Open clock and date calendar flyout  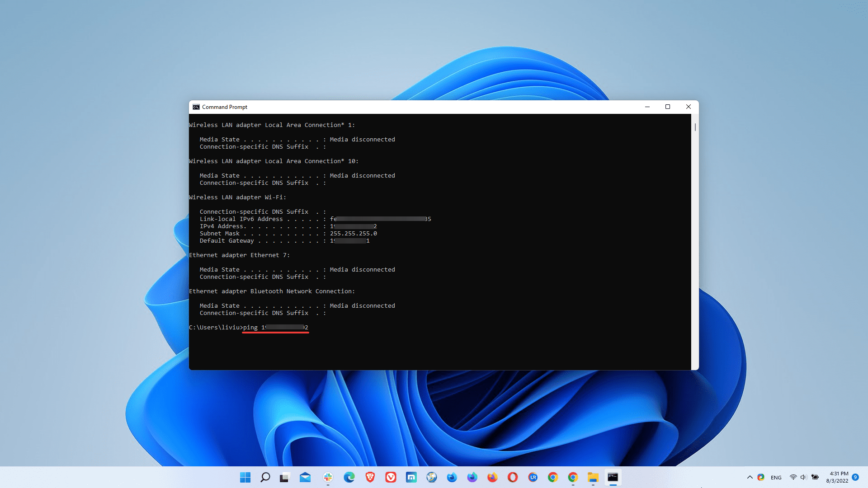pyautogui.click(x=837, y=477)
